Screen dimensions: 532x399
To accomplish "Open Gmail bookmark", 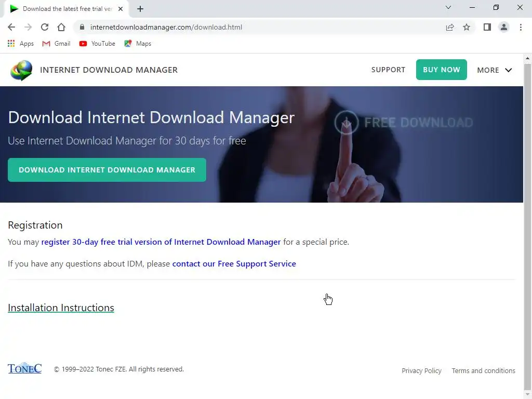I will pyautogui.click(x=56, y=44).
